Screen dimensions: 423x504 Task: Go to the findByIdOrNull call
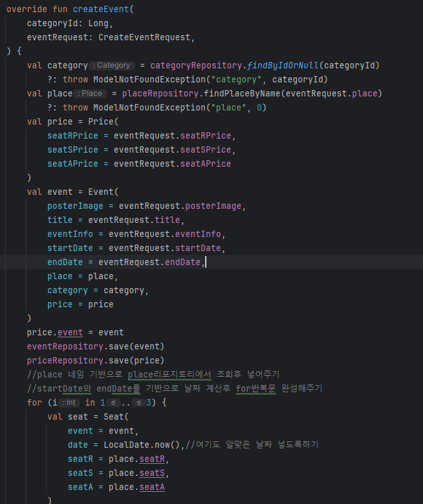pos(282,65)
